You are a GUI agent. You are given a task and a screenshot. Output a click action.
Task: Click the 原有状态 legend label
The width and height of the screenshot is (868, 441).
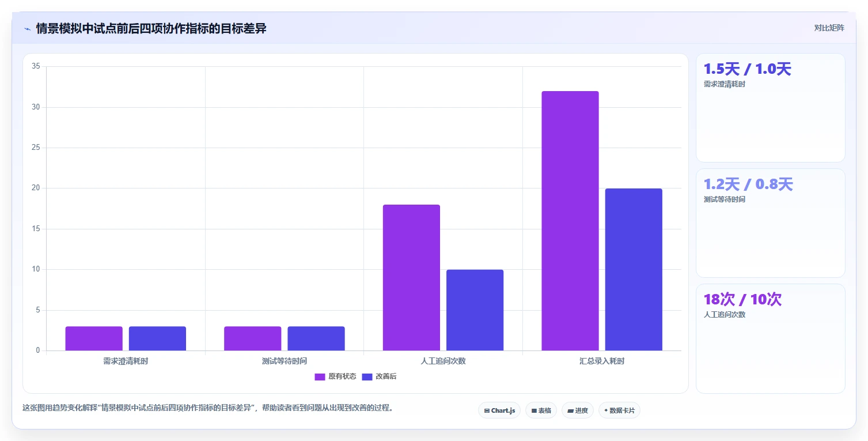point(342,376)
